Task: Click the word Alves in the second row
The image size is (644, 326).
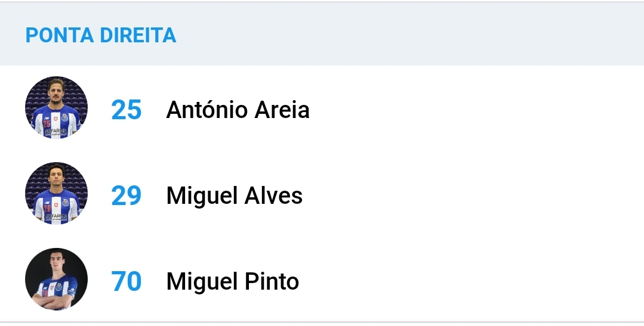Action: (273, 195)
